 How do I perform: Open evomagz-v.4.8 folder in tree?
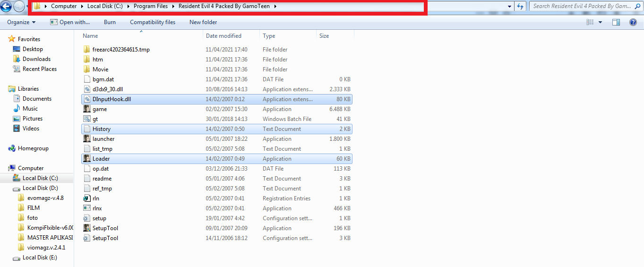coord(45,198)
